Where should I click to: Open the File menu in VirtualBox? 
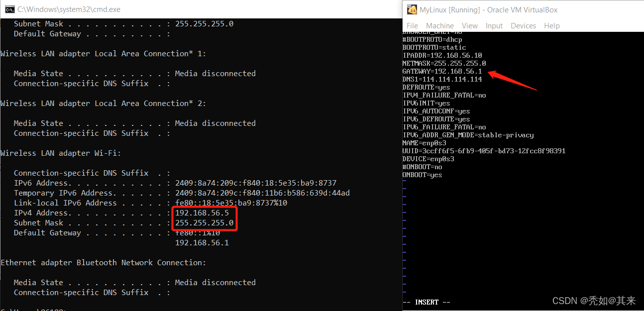click(x=412, y=26)
